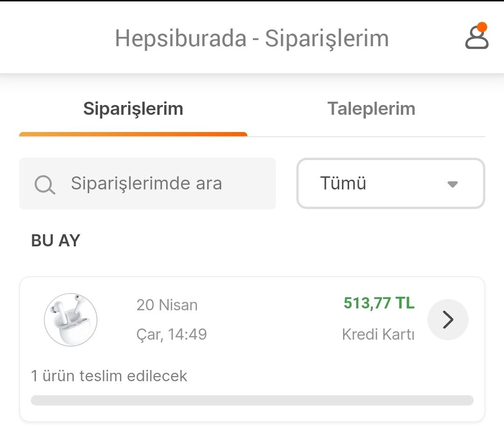This screenshot has height=433, width=504.
Task: Switch to the Taleplerim tab
Action: (371, 109)
